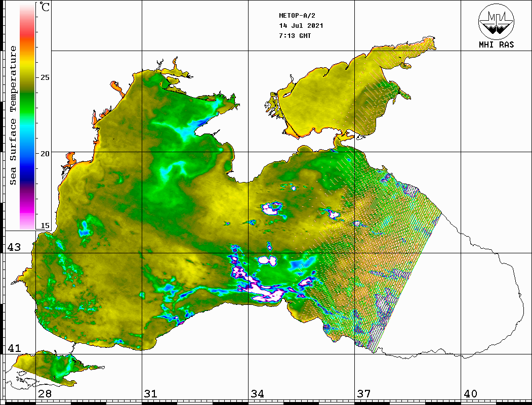Click the 'METOP-A/2' satellite label
532x405 pixels.
click(297, 16)
